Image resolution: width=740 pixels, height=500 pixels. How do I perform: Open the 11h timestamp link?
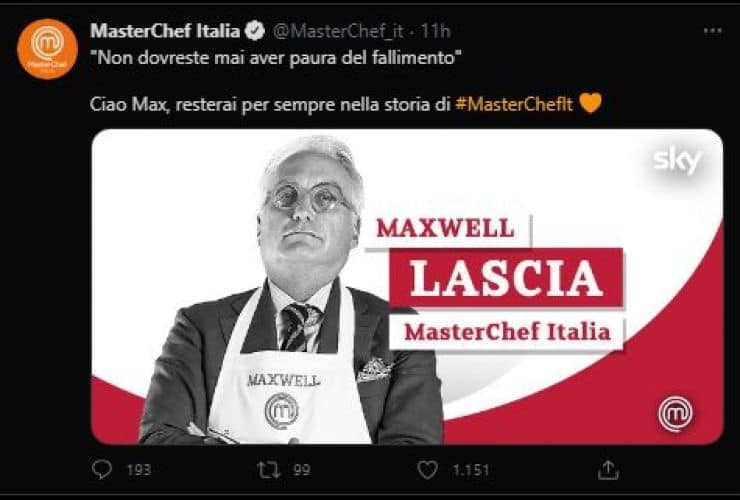point(435,32)
